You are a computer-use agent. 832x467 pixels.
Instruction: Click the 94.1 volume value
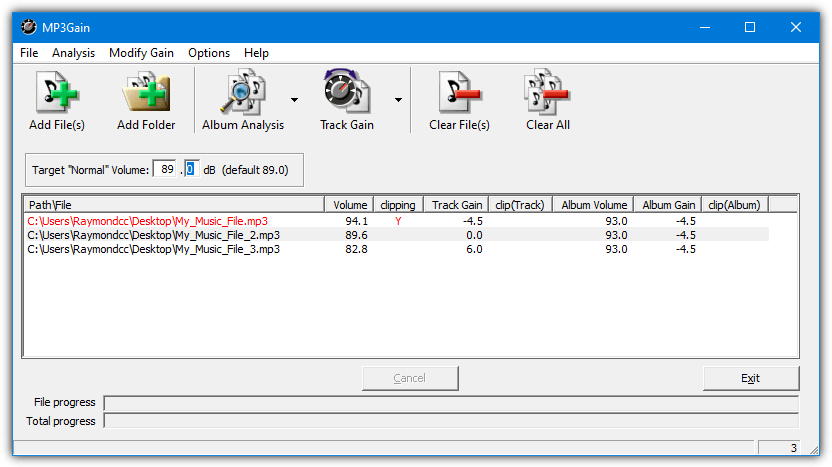click(x=356, y=221)
